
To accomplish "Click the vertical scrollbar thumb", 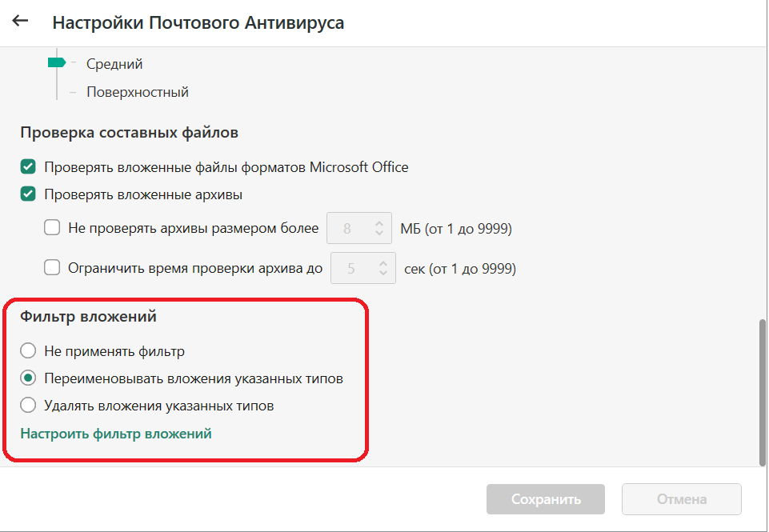I will [x=762, y=390].
